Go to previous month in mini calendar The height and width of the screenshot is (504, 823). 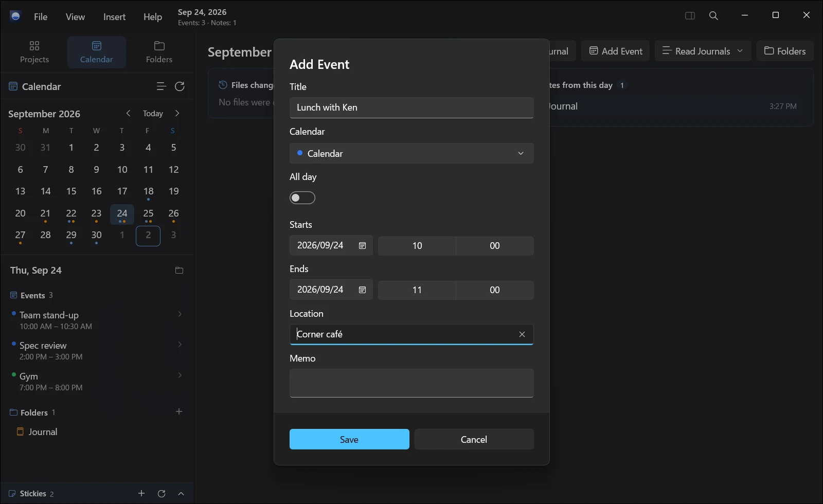[x=129, y=113]
